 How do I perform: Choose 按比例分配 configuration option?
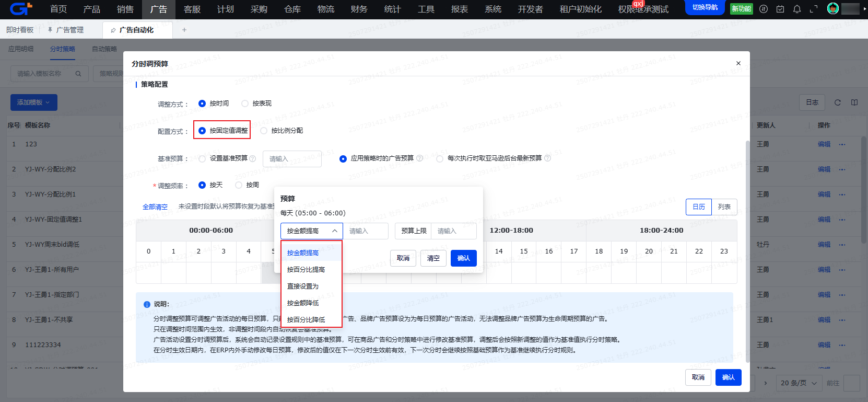264,131
